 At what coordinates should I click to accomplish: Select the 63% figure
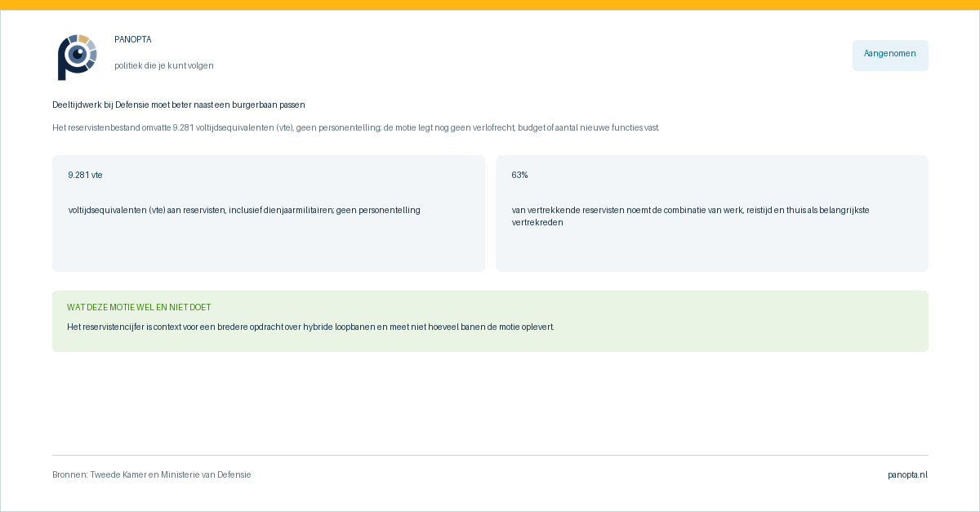(x=520, y=175)
